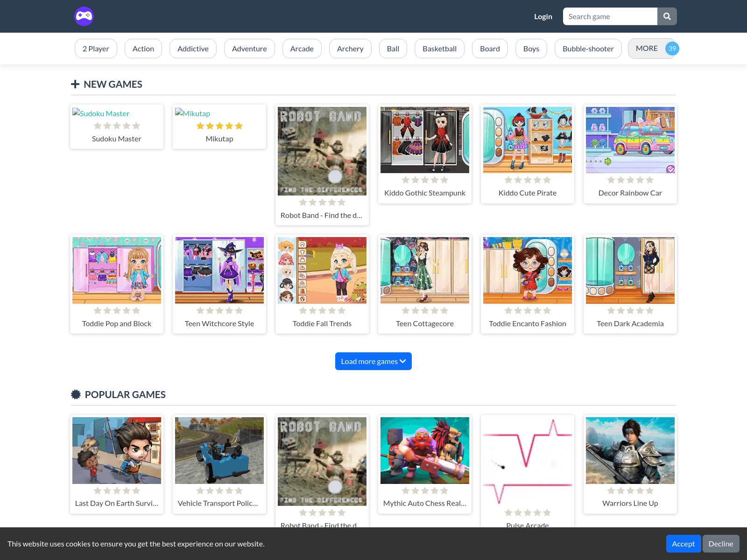Rate Warriors Line Up with stars
This screenshot has width=747, height=560.
point(630,490)
